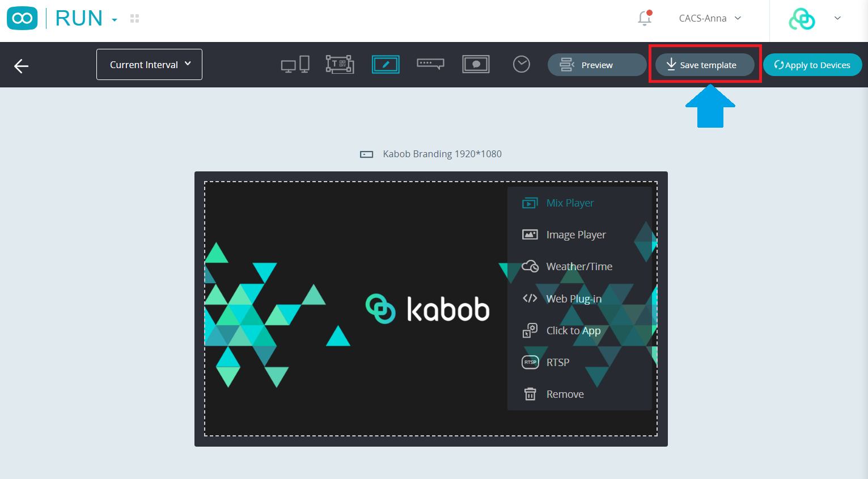Click the Kabob Branding 1920*1080 label
The height and width of the screenshot is (479, 868).
point(442,154)
